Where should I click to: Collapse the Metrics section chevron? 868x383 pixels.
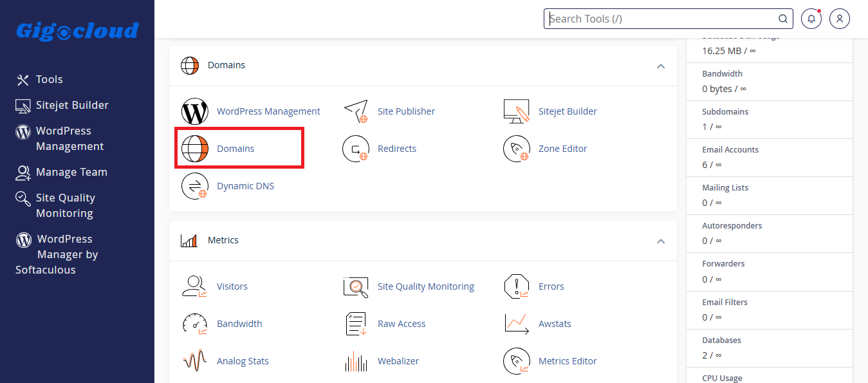[660, 241]
